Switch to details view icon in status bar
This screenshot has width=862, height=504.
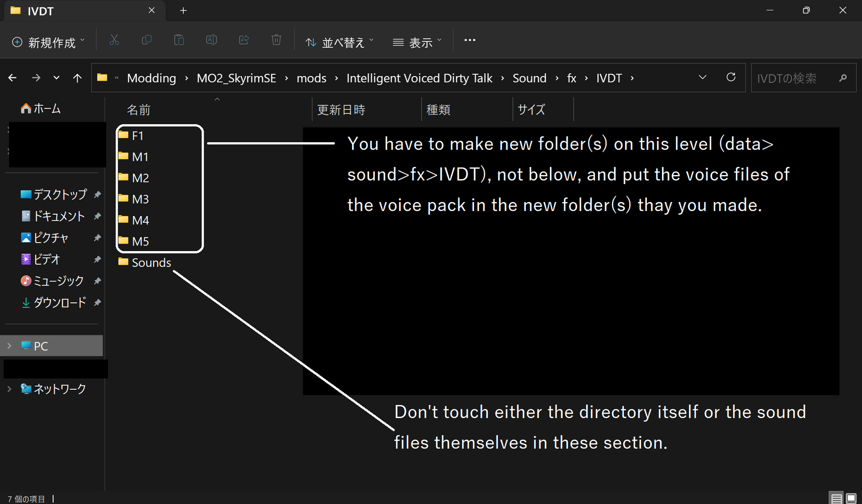coord(836,498)
